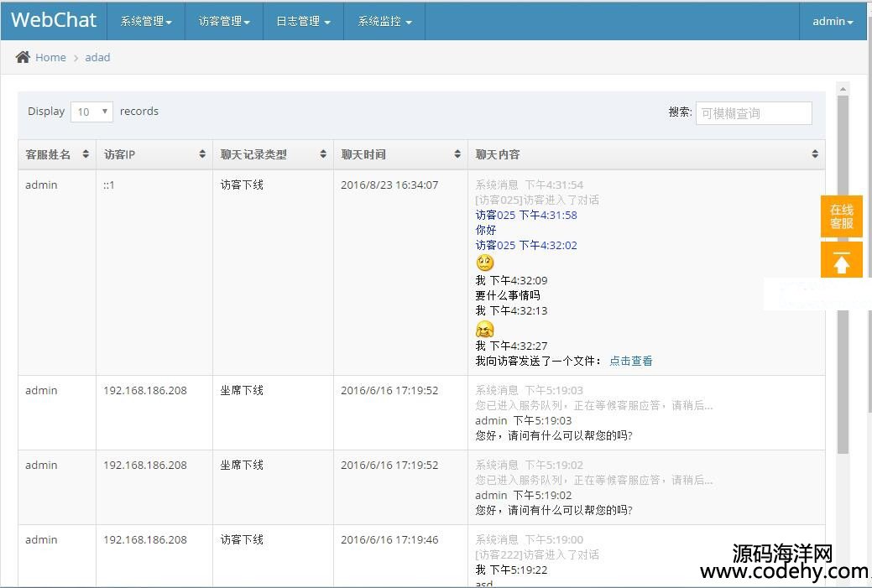This screenshot has width=872, height=588.
Task: Click the vertical scrollbar thumb
Action: 843,277
